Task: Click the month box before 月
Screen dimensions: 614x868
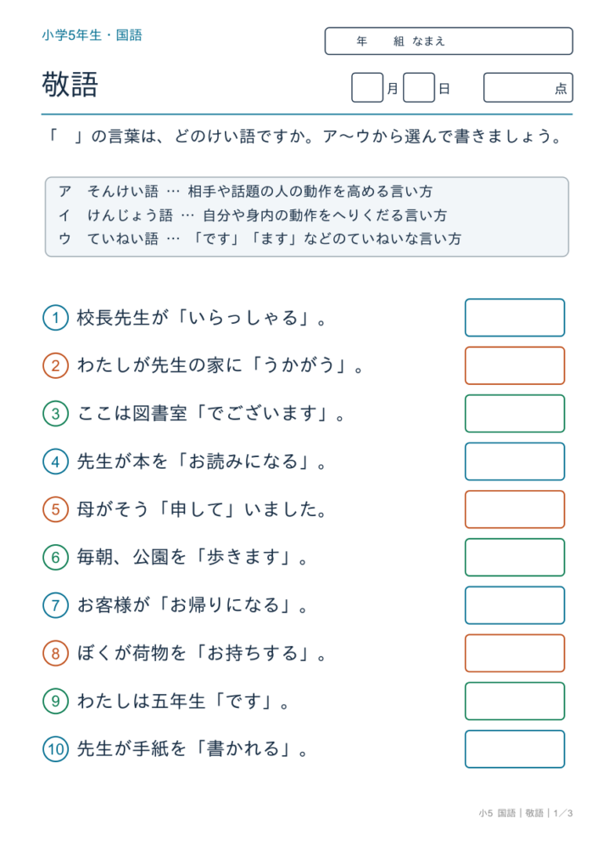Action: 367,87
